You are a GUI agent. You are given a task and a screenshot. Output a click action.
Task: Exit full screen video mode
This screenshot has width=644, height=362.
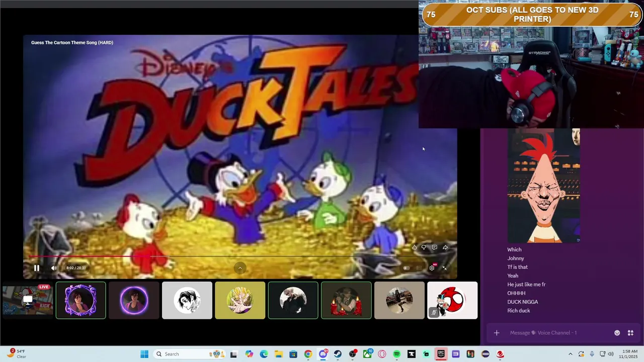(x=445, y=268)
